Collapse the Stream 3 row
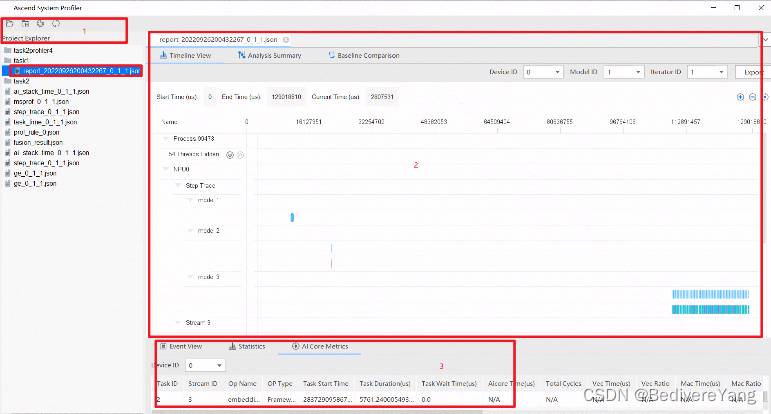 click(x=178, y=323)
